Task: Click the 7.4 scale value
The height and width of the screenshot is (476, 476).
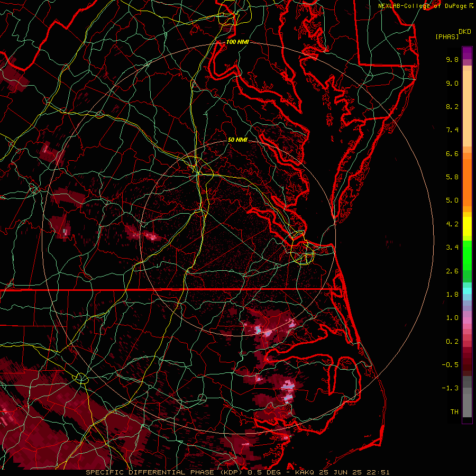Action: point(452,130)
